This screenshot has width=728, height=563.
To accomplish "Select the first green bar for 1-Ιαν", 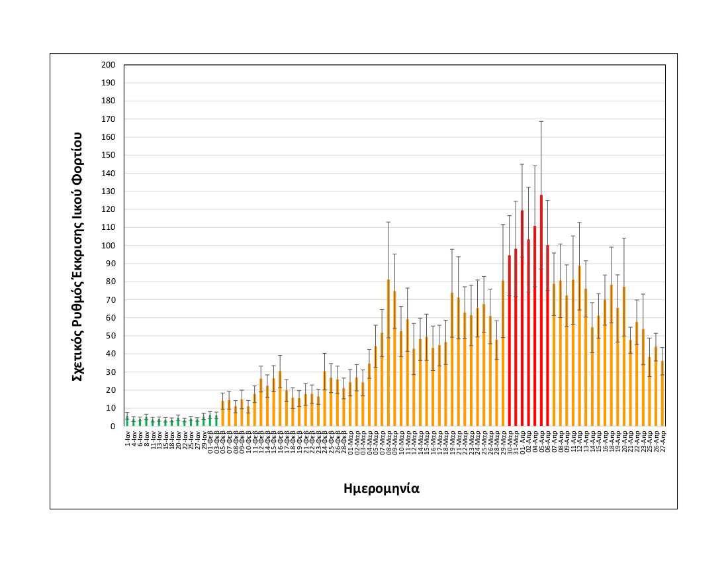I will click(x=127, y=421).
